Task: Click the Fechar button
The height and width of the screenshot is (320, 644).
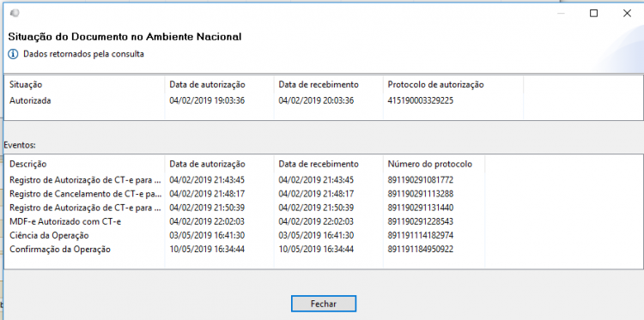Action: pyautogui.click(x=324, y=304)
